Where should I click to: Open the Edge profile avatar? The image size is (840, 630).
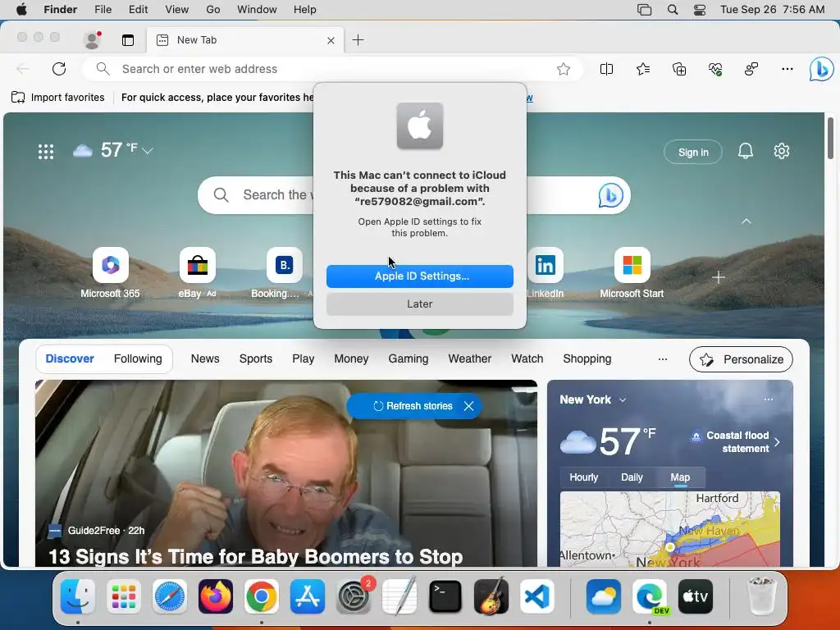[92, 39]
